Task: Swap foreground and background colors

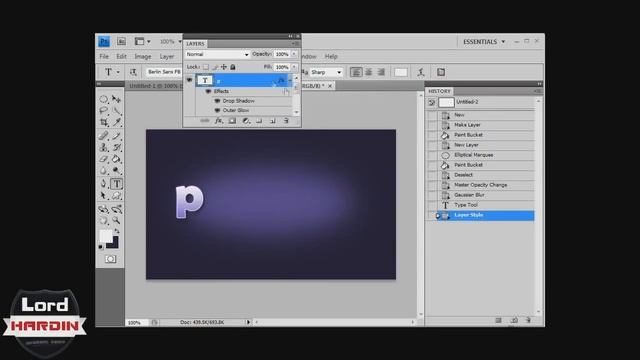Action: point(117,231)
